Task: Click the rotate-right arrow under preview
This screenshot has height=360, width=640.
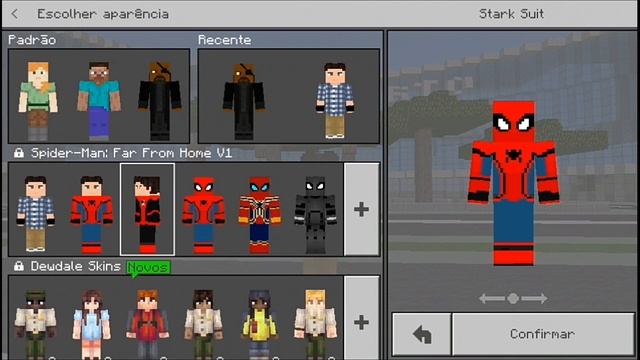Action: (x=534, y=298)
